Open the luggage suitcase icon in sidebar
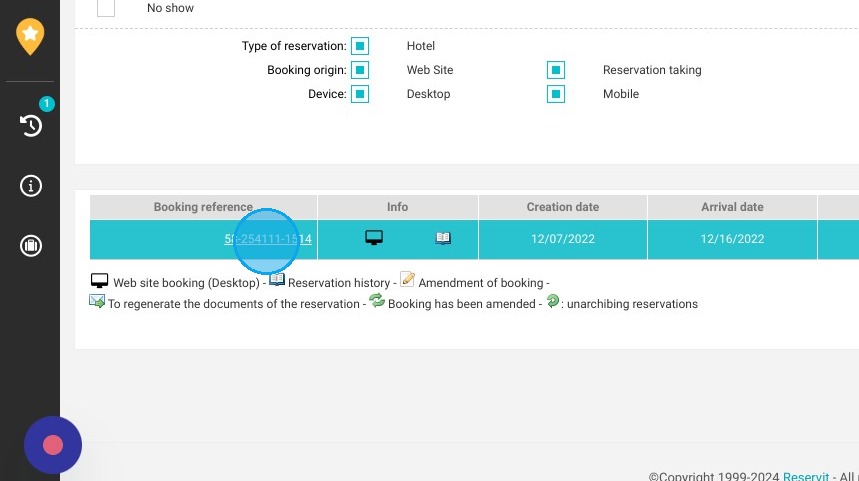859x481 pixels. (31, 245)
